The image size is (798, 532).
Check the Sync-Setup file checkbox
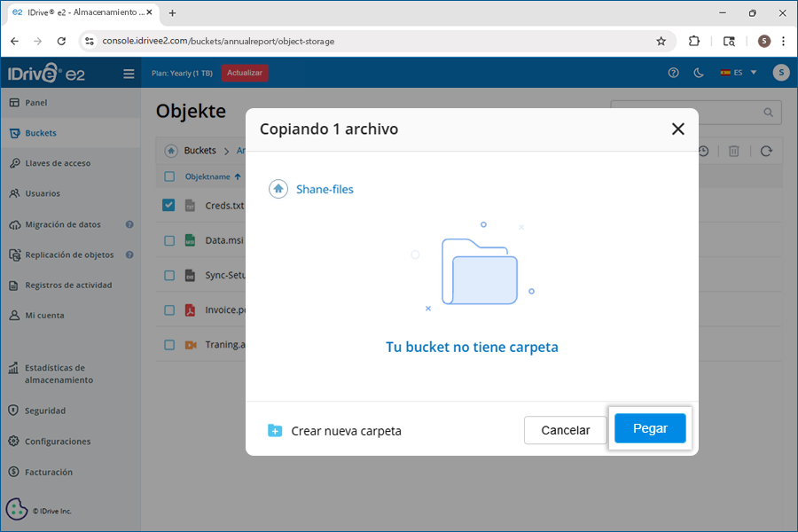point(169,276)
